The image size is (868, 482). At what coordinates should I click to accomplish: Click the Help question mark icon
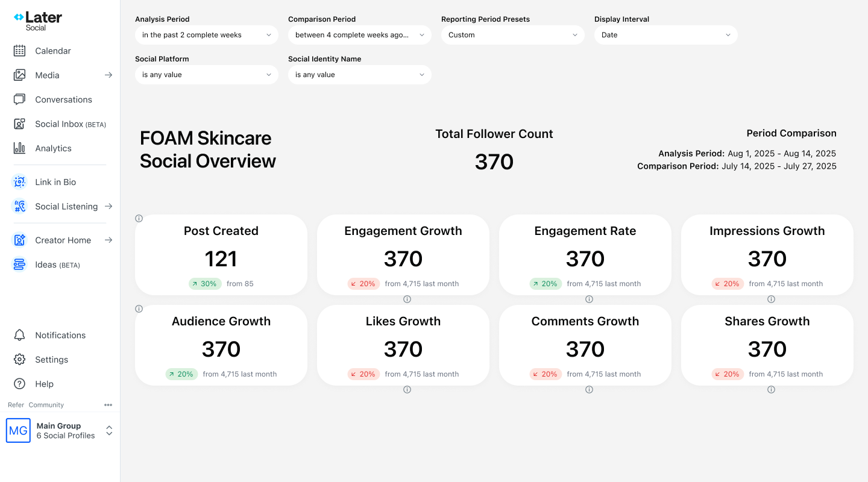19,384
